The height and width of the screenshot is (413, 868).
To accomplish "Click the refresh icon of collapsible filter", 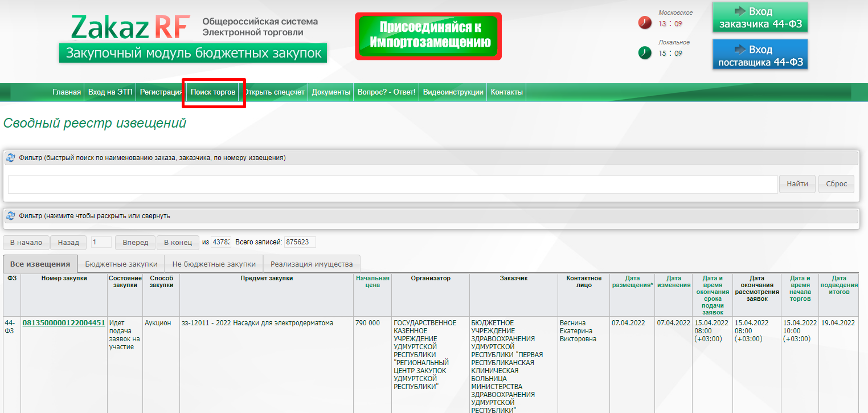I will point(11,216).
